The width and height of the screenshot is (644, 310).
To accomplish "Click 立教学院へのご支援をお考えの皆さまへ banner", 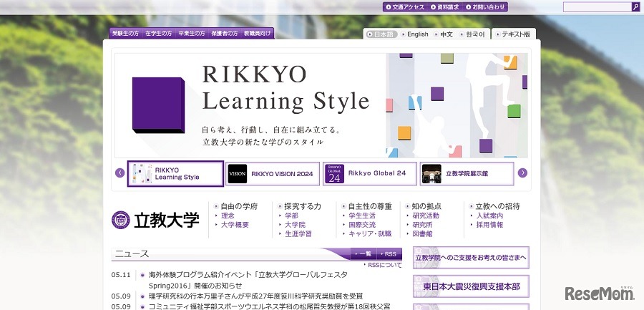I will coord(471,258).
